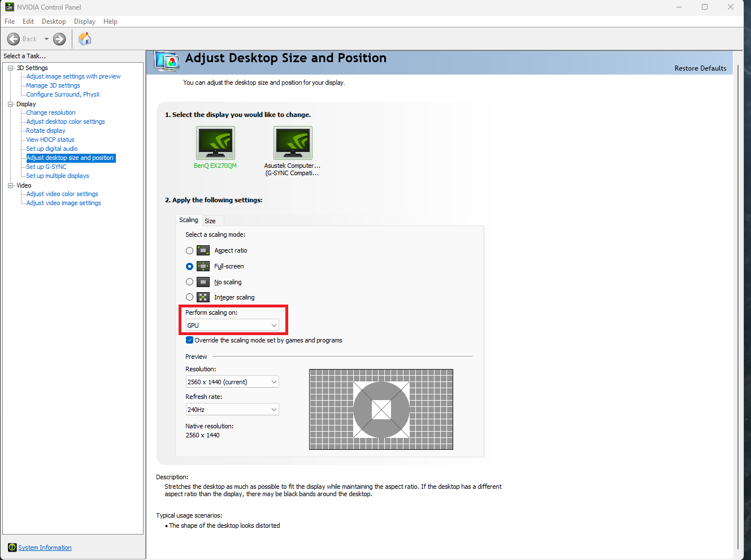This screenshot has width=751, height=560.
Task: Collapse the 3D Settings tree node
Action: tap(10, 68)
